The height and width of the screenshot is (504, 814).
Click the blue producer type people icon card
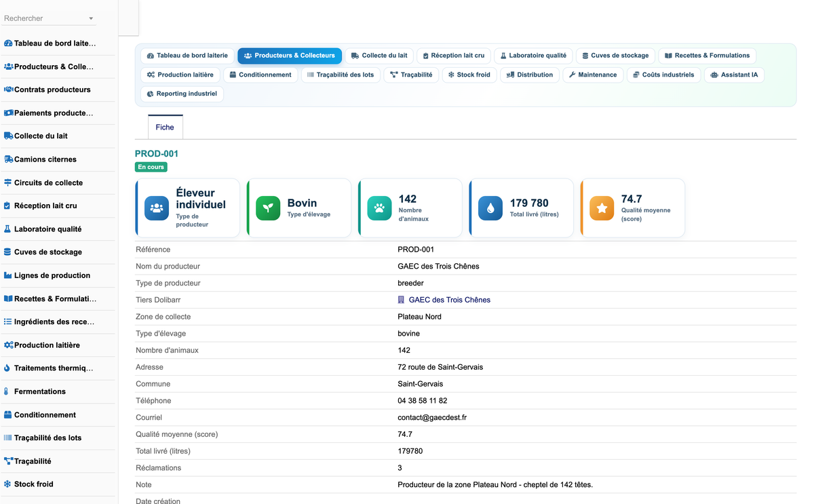157,208
